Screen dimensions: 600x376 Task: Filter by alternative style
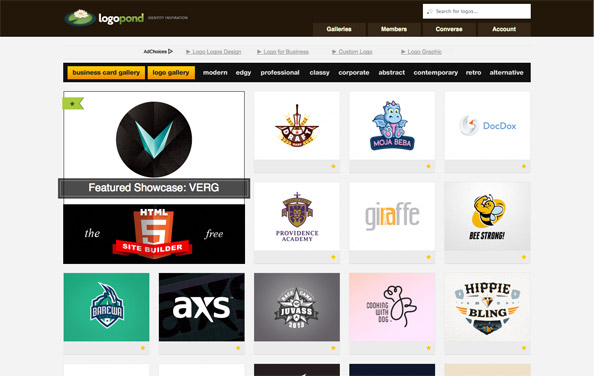coord(506,73)
